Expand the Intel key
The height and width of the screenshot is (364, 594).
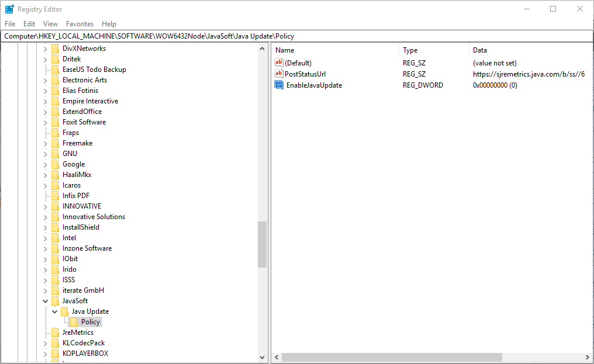point(45,238)
